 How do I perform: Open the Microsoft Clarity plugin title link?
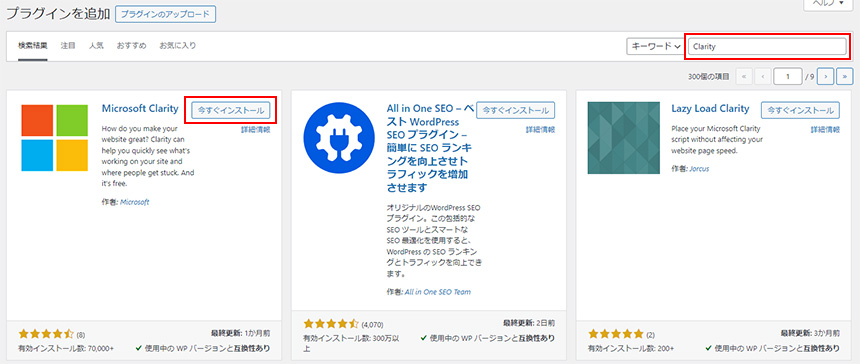point(140,109)
